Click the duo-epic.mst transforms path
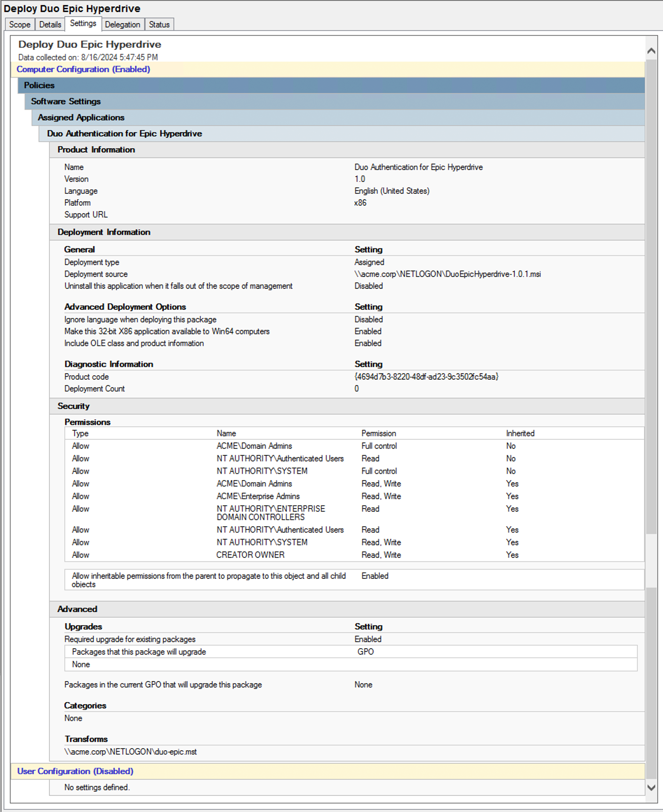663x812 pixels. (x=131, y=752)
